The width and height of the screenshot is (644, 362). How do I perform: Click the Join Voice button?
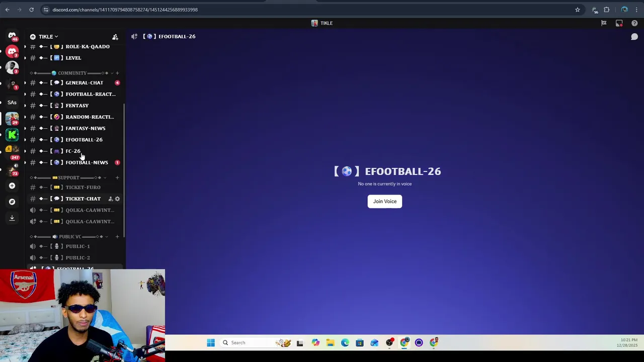click(x=385, y=202)
